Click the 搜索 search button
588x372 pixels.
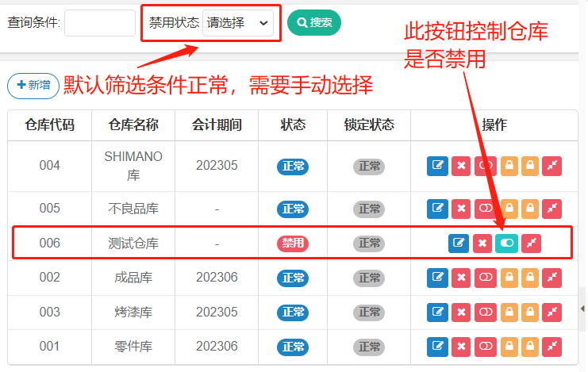(x=313, y=23)
